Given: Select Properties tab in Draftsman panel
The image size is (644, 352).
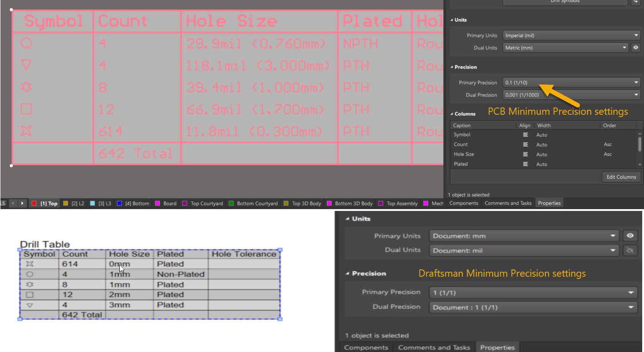Looking at the screenshot, I should coord(497,347).
